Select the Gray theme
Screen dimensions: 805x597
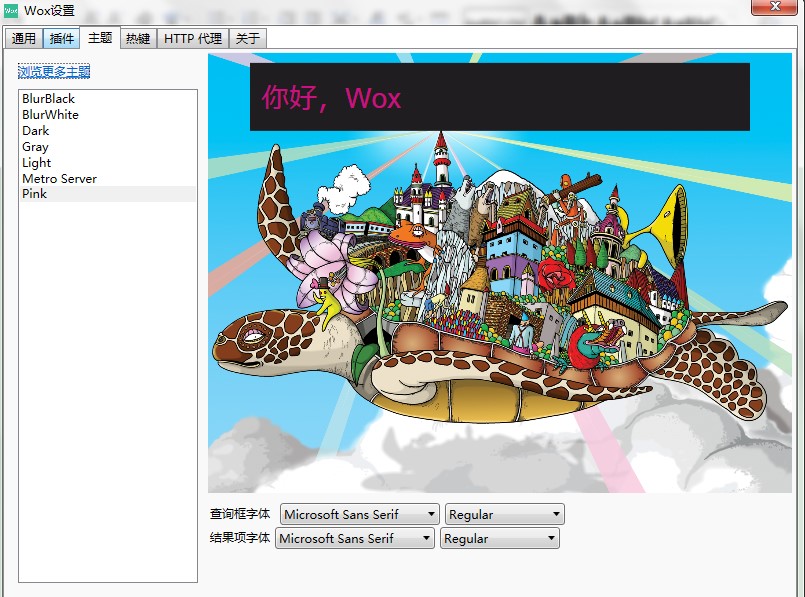(x=35, y=146)
